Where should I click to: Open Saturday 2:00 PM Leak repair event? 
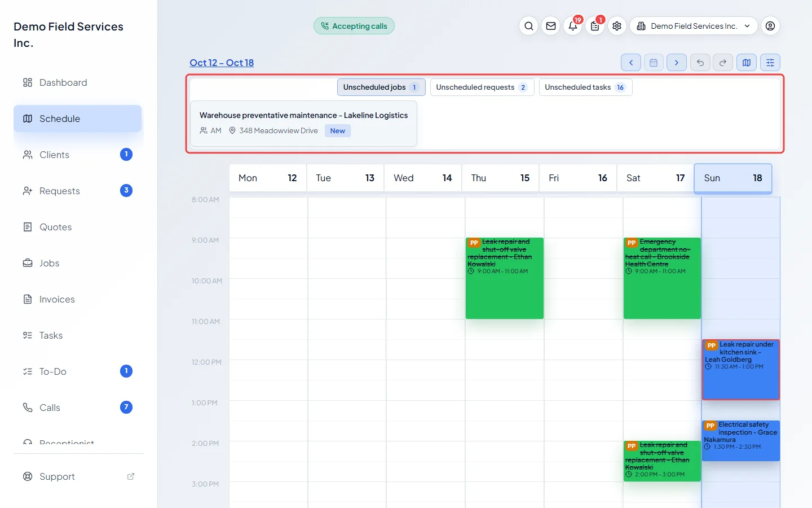(x=662, y=461)
